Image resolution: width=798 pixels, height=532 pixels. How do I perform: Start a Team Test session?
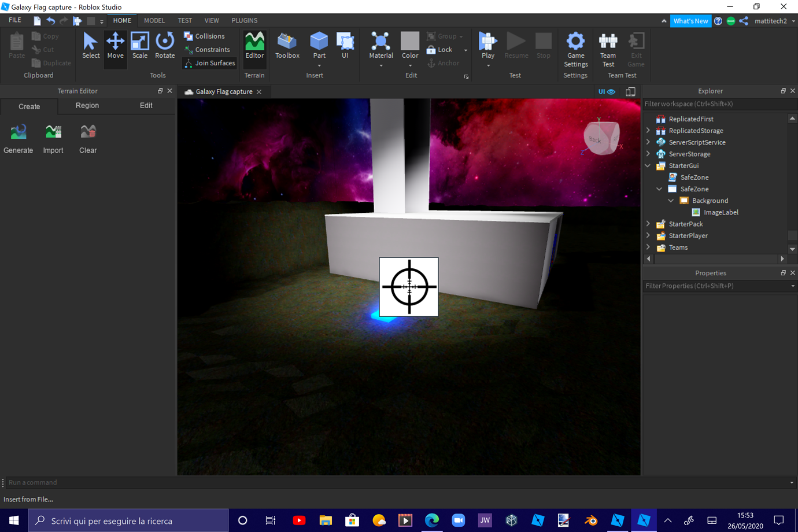point(607,49)
